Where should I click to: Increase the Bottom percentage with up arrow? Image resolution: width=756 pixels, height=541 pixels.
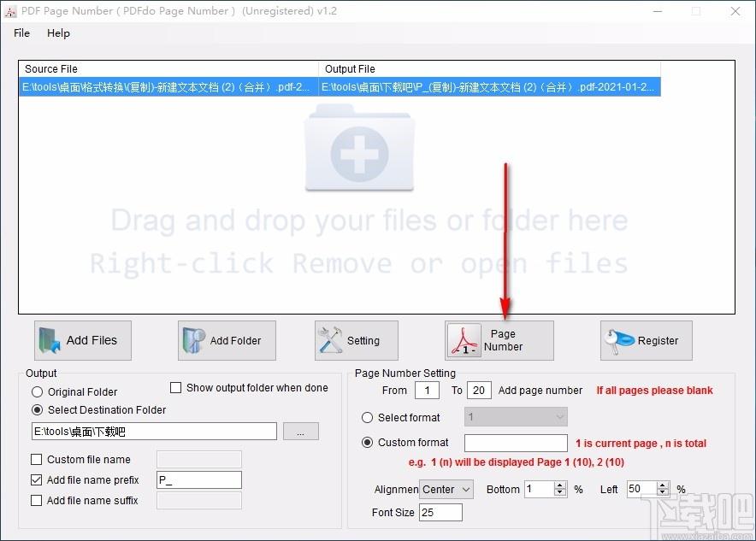click(560, 485)
